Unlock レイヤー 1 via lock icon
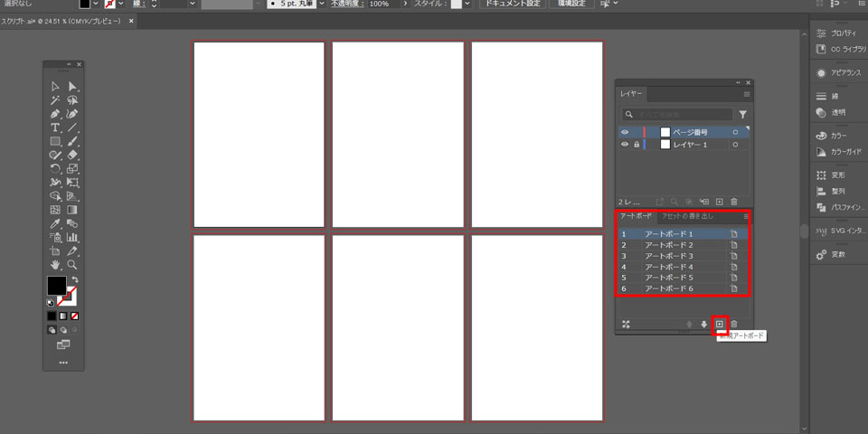 pyautogui.click(x=637, y=145)
